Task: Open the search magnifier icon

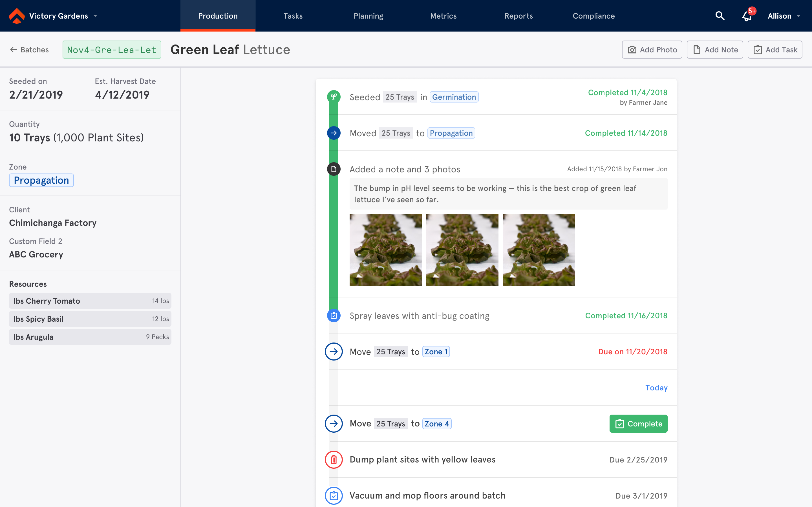Action: coord(720,16)
